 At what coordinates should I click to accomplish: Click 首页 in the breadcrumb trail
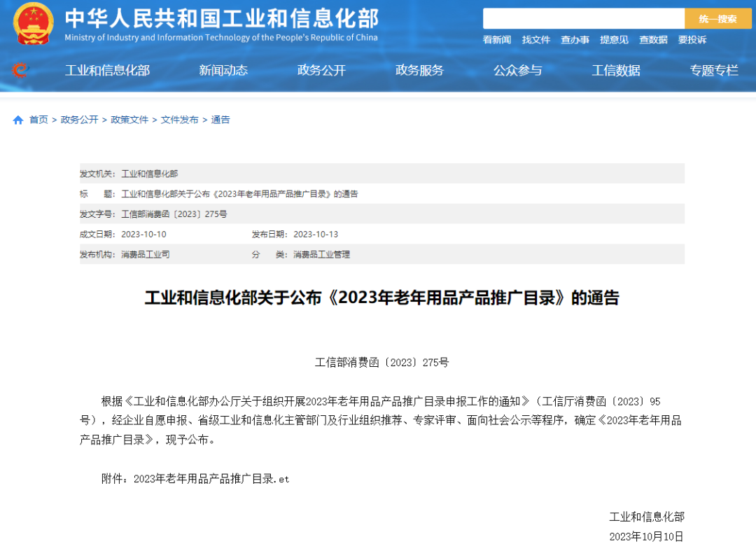pos(38,120)
